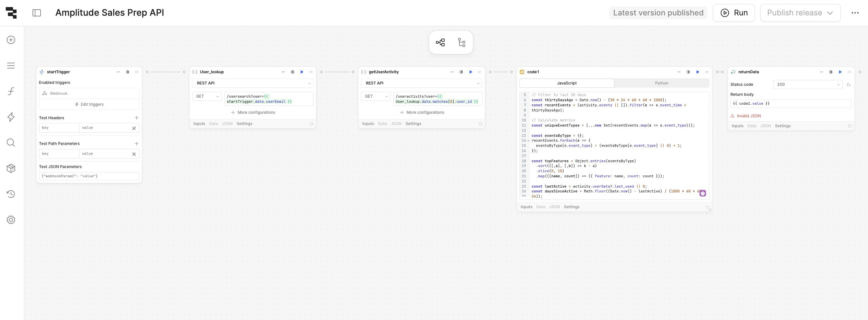This screenshot has height=320, width=868.
Task: Open the add block plus icon in sidebar
Action: pos(11,40)
